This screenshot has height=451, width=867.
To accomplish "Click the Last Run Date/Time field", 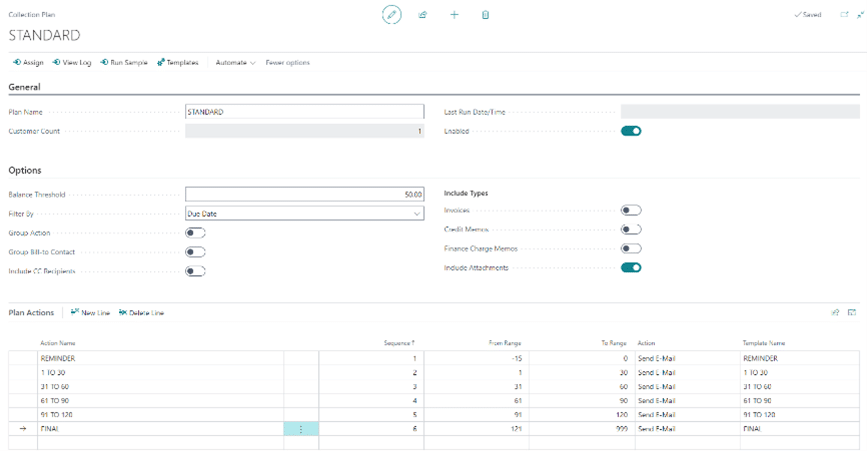I will pyautogui.click(x=740, y=112).
